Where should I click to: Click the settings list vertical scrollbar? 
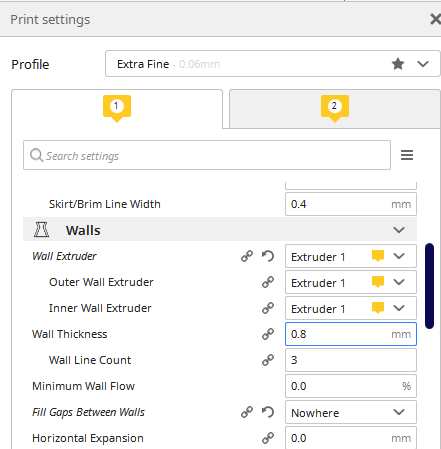coord(429,286)
